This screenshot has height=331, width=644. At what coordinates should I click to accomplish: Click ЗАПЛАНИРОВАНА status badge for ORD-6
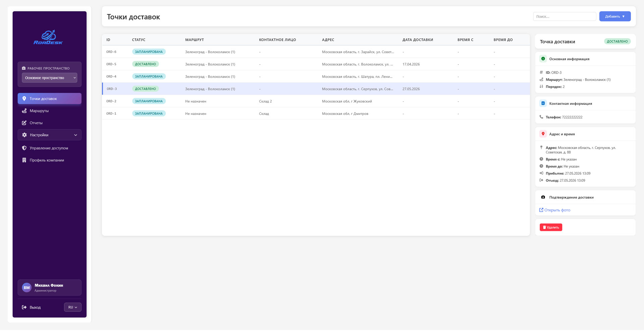[149, 52]
